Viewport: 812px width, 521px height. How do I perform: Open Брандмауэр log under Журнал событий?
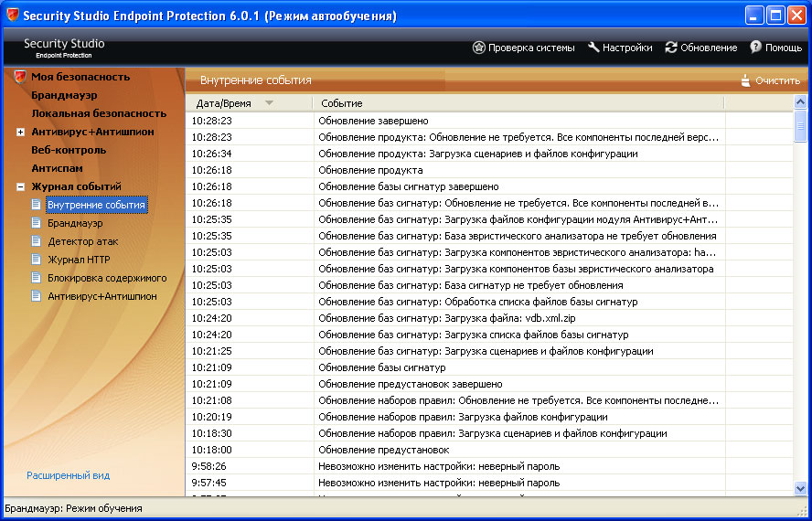(x=75, y=223)
